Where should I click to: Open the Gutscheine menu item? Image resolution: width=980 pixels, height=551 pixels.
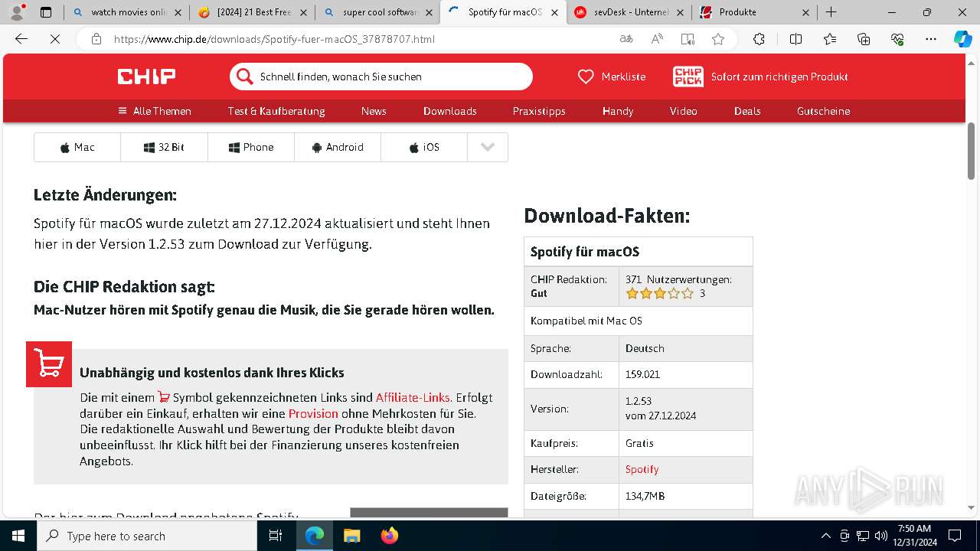tap(823, 111)
